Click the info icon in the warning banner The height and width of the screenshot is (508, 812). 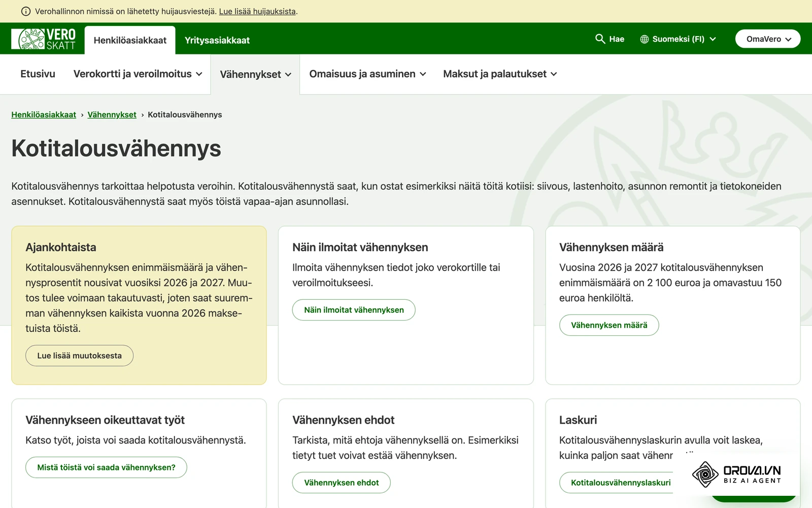[26, 11]
